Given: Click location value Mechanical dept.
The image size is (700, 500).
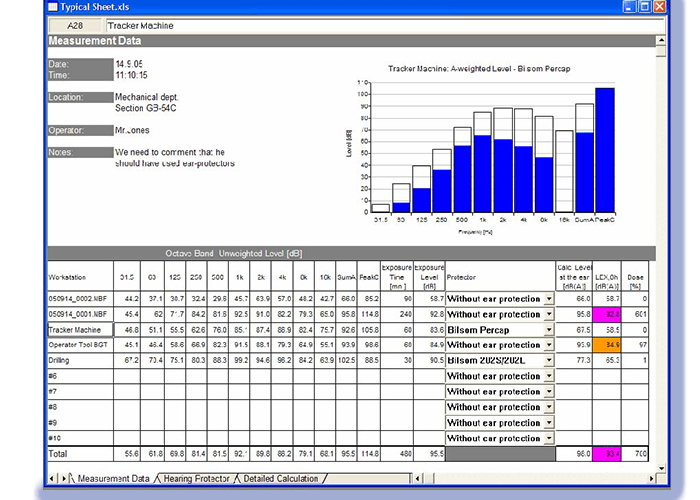Looking at the screenshot, I should coord(147,97).
